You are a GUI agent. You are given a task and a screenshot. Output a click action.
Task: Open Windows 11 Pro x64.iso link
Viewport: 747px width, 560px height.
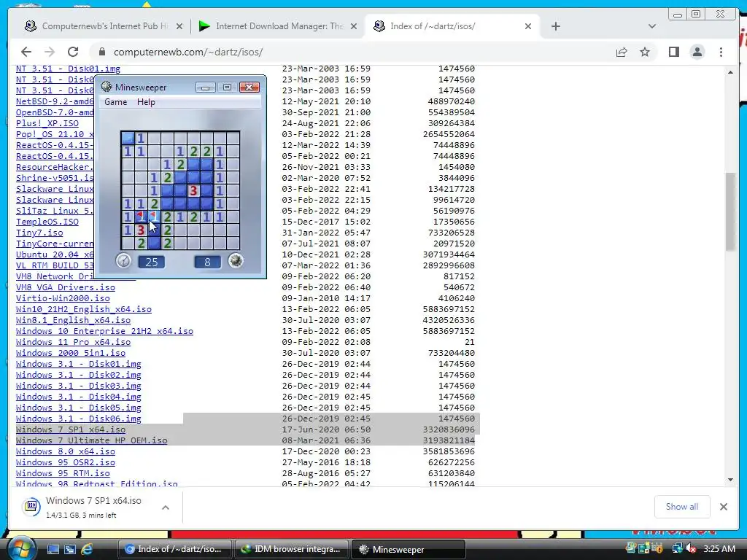pos(73,343)
